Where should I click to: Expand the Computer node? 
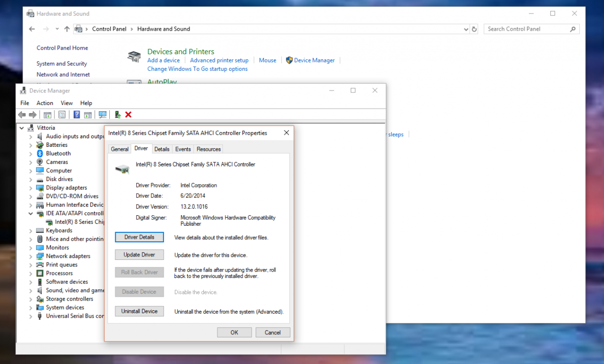(x=31, y=171)
